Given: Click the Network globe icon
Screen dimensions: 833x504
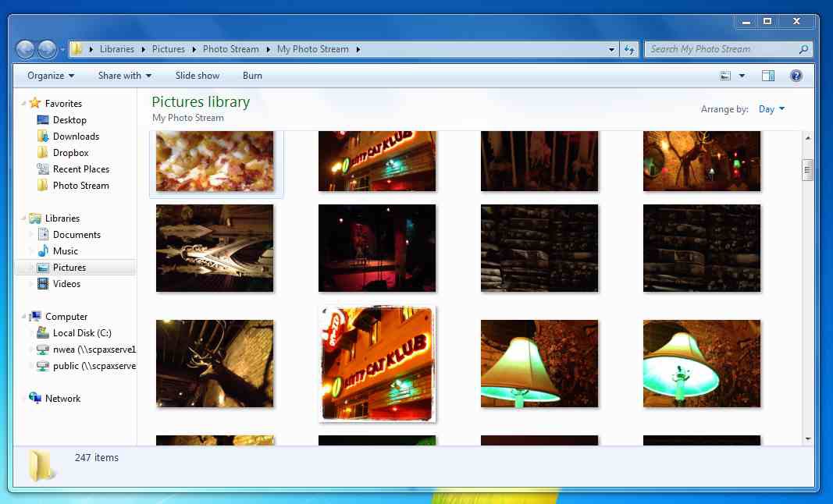Looking at the screenshot, I should pyautogui.click(x=35, y=398).
